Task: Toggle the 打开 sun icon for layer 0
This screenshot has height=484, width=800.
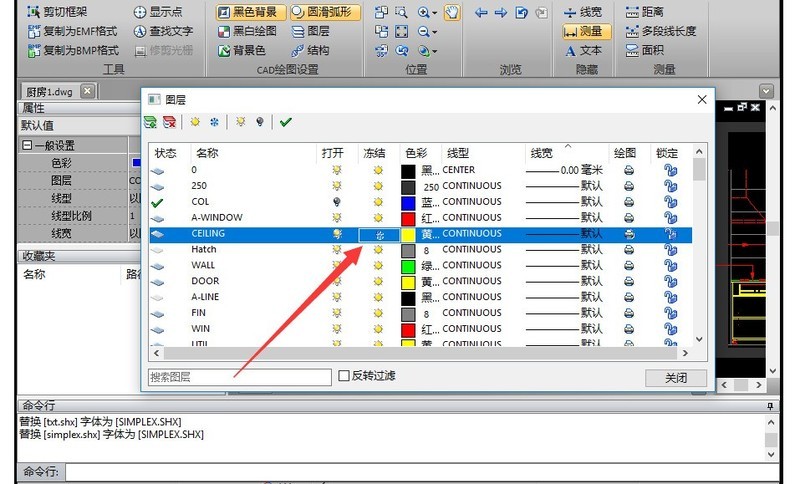Action: click(x=337, y=170)
